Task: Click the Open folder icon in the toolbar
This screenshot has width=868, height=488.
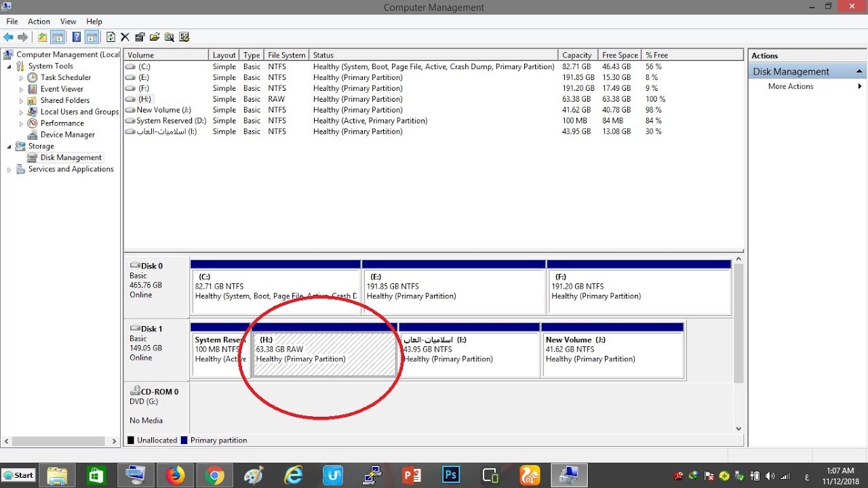Action: pos(155,37)
